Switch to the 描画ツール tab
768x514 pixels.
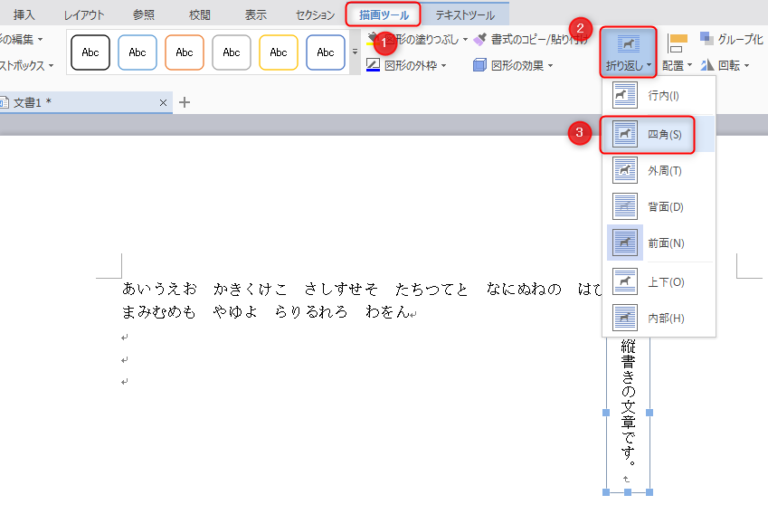click(x=384, y=15)
